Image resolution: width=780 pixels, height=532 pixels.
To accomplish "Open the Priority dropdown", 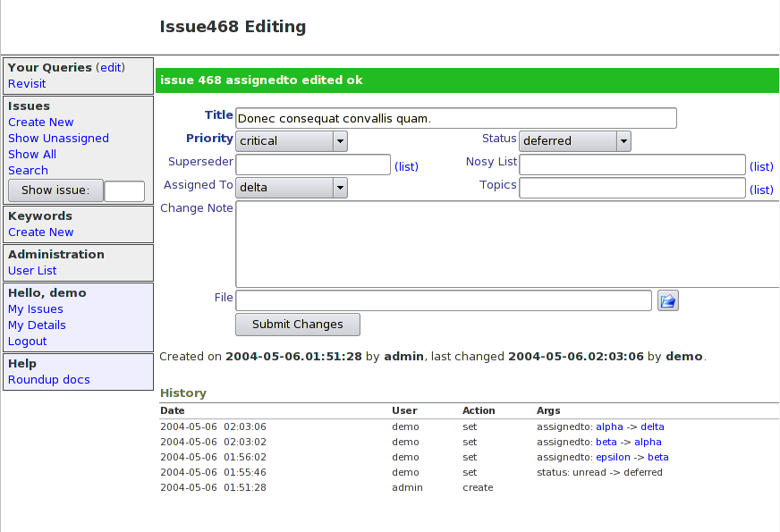I will pyautogui.click(x=292, y=141).
